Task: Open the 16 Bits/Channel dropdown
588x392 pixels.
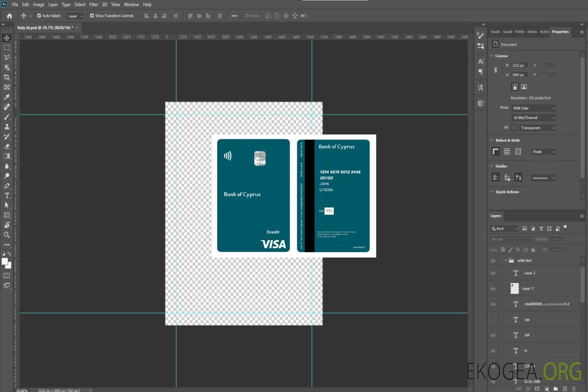Action: point(533,118)
